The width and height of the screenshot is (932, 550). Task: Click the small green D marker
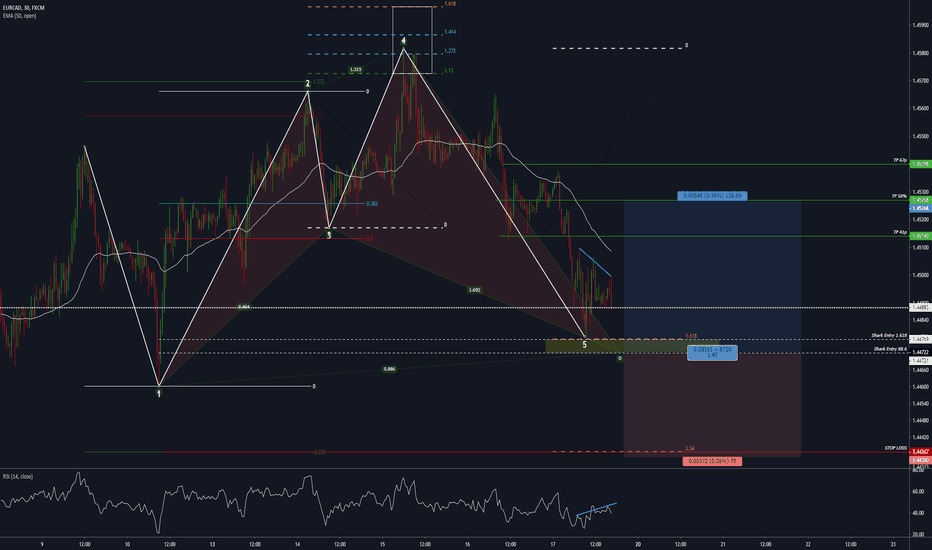click(x=619, y=358)
